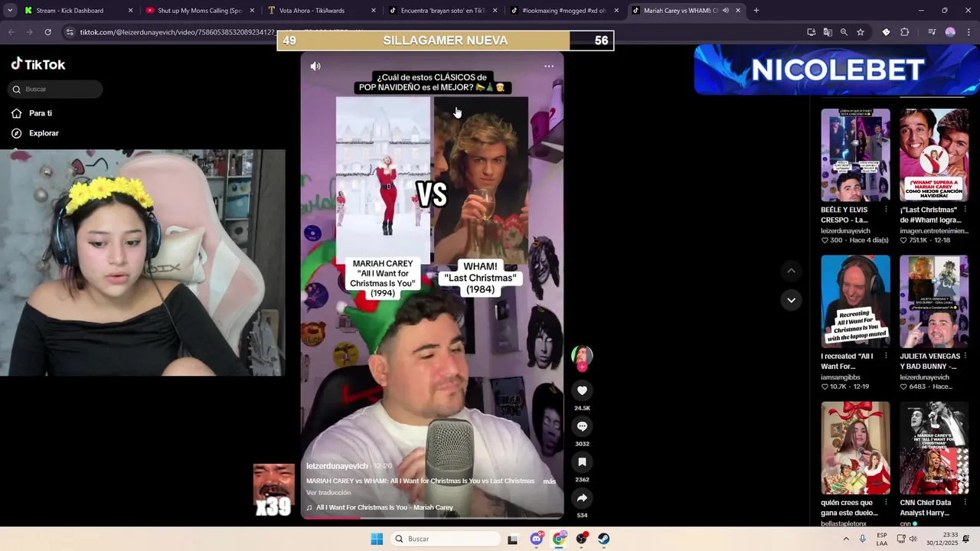Open the Chrome profile avatar
The height and width of the screenshot is (551, 980).
(x=950, y=32)
